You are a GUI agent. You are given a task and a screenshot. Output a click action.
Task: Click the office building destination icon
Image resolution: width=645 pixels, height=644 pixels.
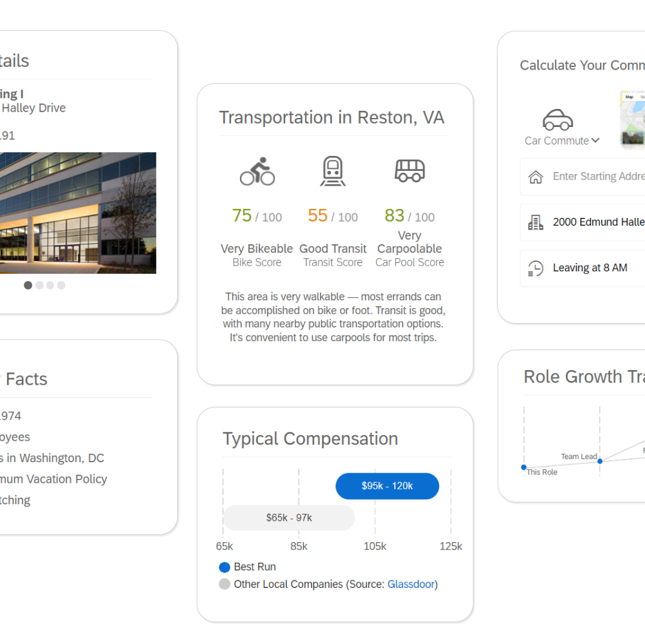[535, 222]
